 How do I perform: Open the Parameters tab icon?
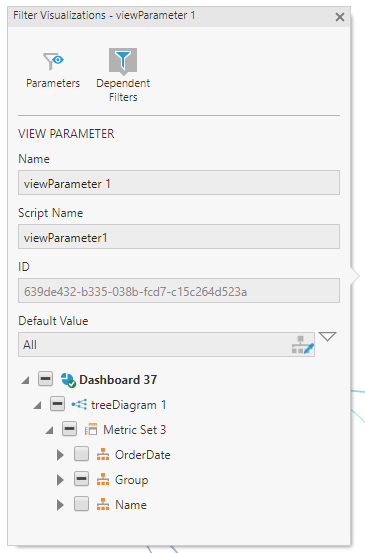click(53, 61)
